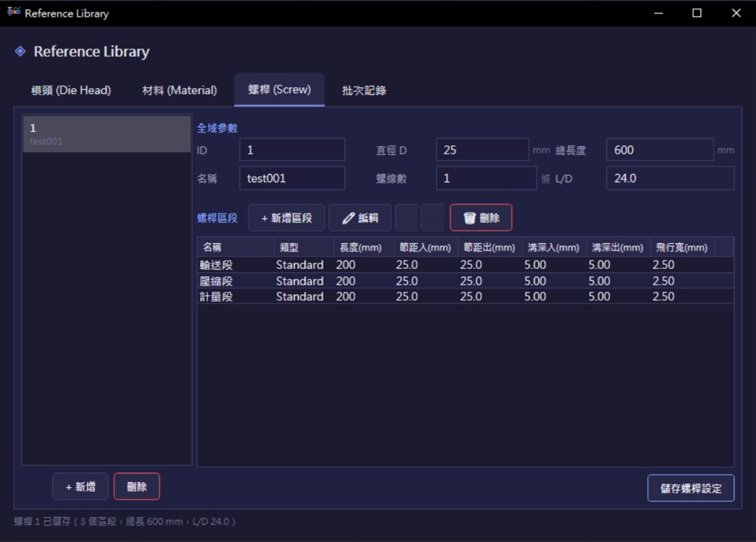This screenshot has width=756, height=542.
Task: Click the pencil icon on the 編輯 button
Action: 348,218
